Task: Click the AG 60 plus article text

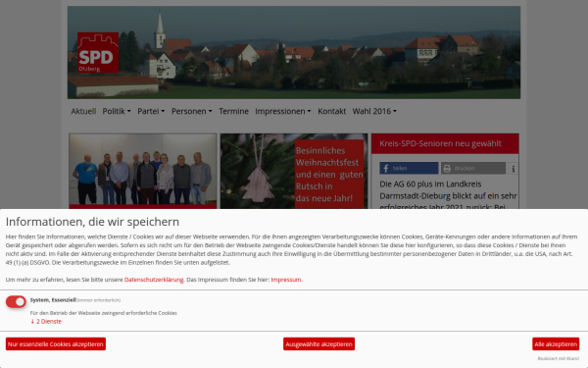Action: coord(448,195)
